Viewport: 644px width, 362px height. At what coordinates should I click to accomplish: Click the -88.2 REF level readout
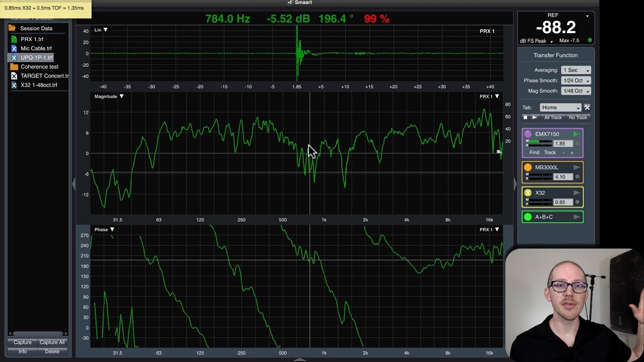(556, 28)
